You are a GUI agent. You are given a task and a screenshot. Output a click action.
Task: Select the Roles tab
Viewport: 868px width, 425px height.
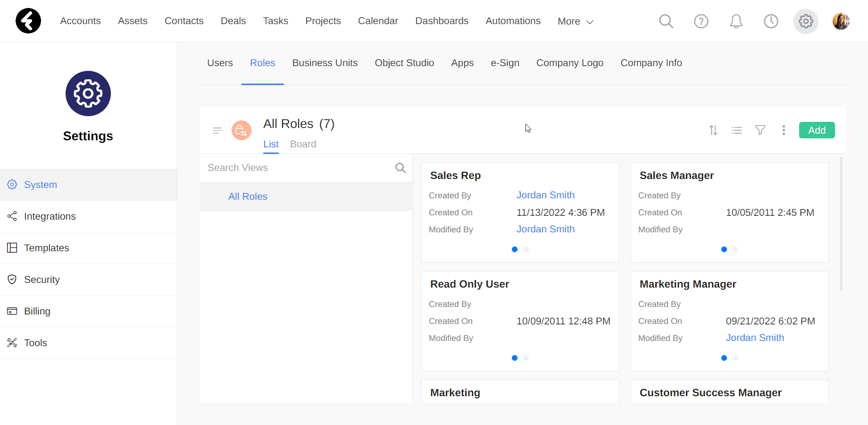click(x=263, y=63)
